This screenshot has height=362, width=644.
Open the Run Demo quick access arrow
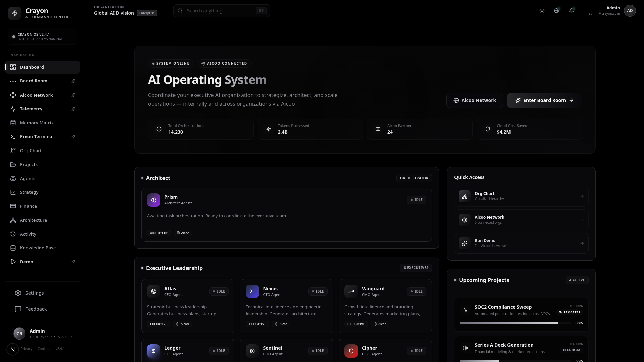pyautogui.click(x=582, y=243)
